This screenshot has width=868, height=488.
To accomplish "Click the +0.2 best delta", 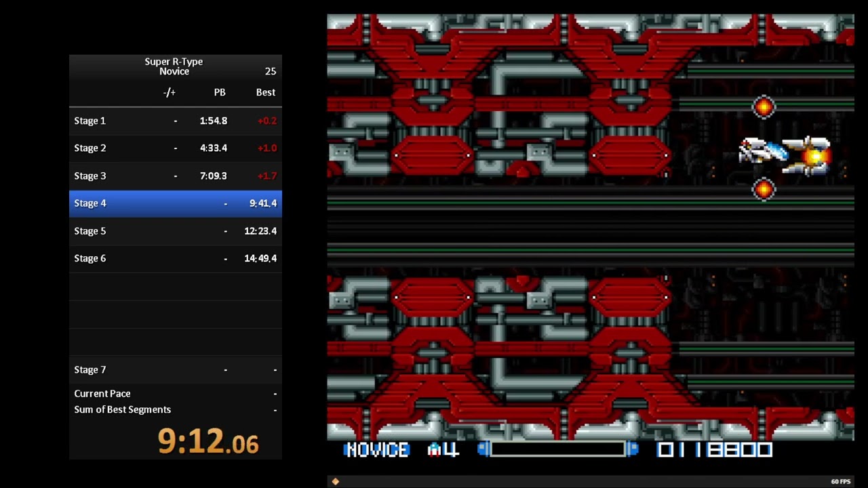I will click(x=267, y=121).
